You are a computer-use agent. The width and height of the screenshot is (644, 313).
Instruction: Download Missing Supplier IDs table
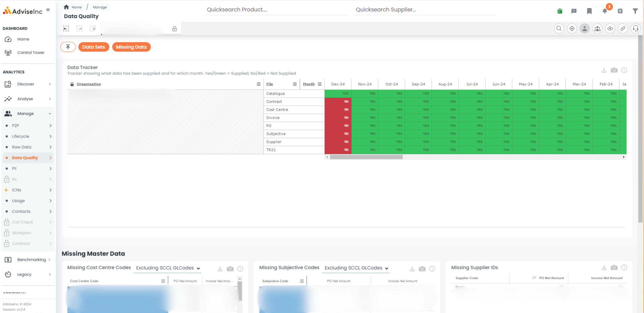(604, 267)
